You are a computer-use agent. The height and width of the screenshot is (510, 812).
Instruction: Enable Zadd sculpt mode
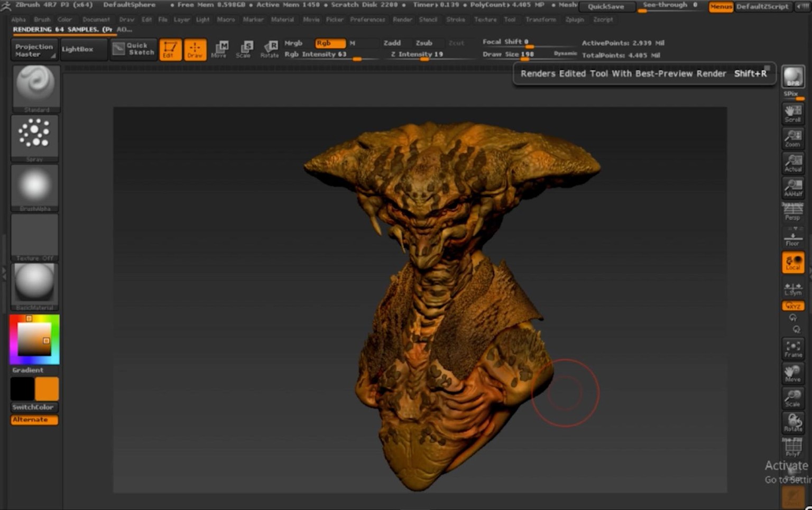tap(392, 43)
